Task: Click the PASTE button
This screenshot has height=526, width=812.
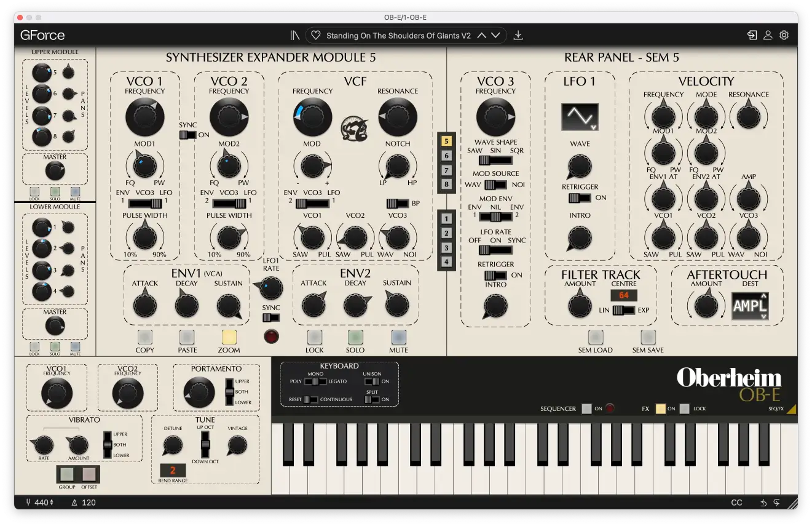Action: 187,337
